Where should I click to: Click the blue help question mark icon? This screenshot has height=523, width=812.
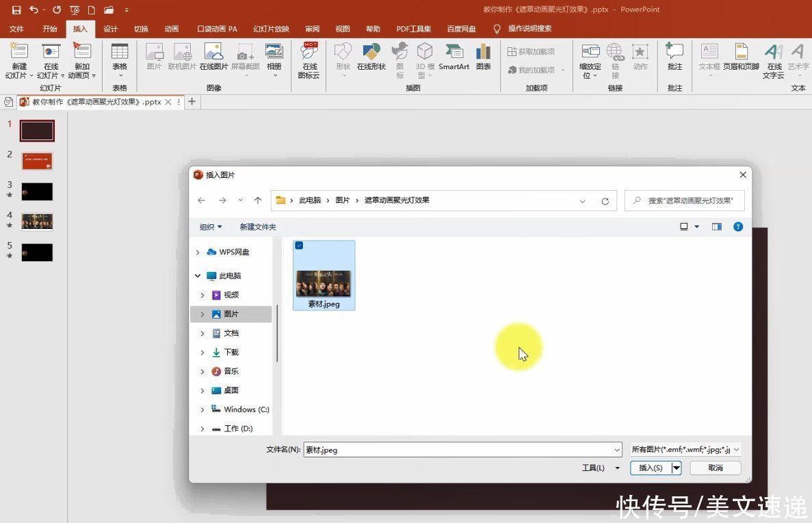(x=738, y=226)
